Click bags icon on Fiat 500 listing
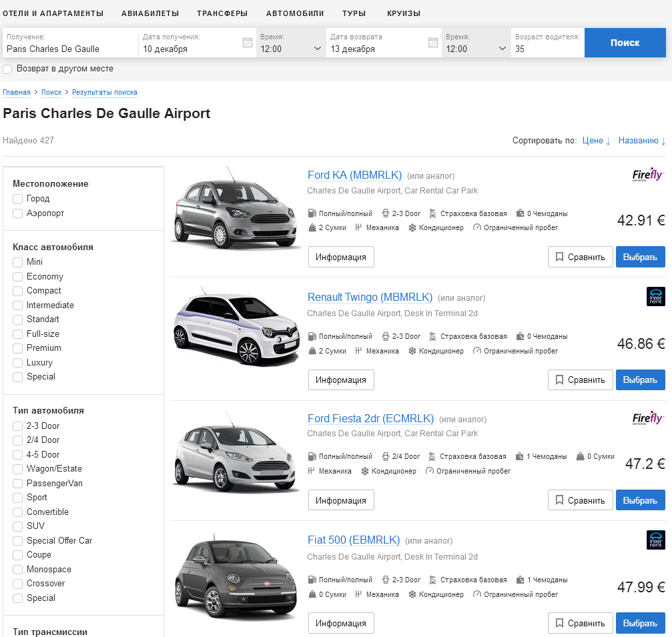The image size is (672, 637). 312,594
